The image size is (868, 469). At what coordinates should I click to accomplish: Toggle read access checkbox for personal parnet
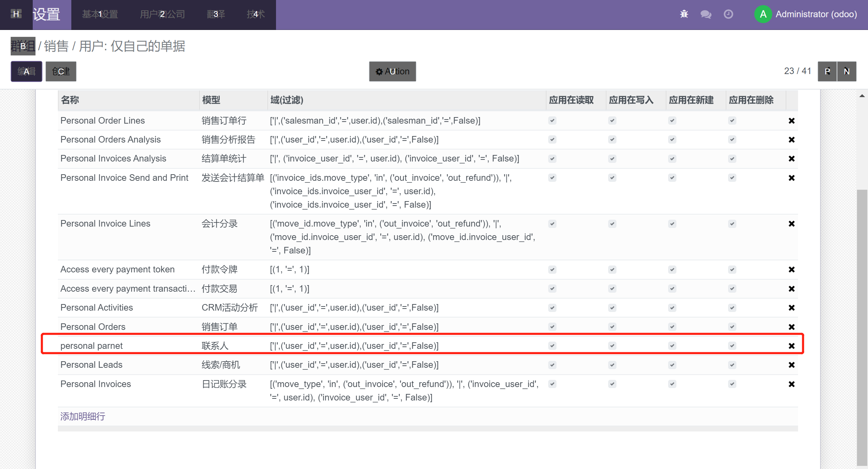point(552,345)
